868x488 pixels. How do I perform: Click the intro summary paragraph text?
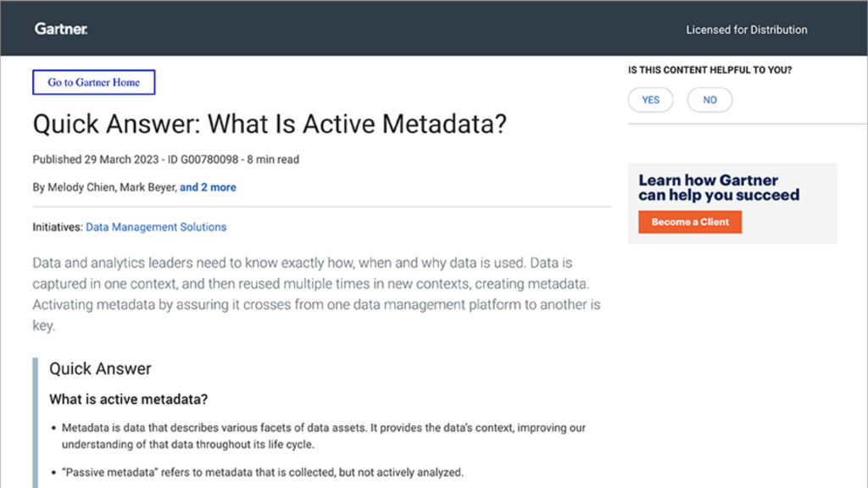pos(318,294)
